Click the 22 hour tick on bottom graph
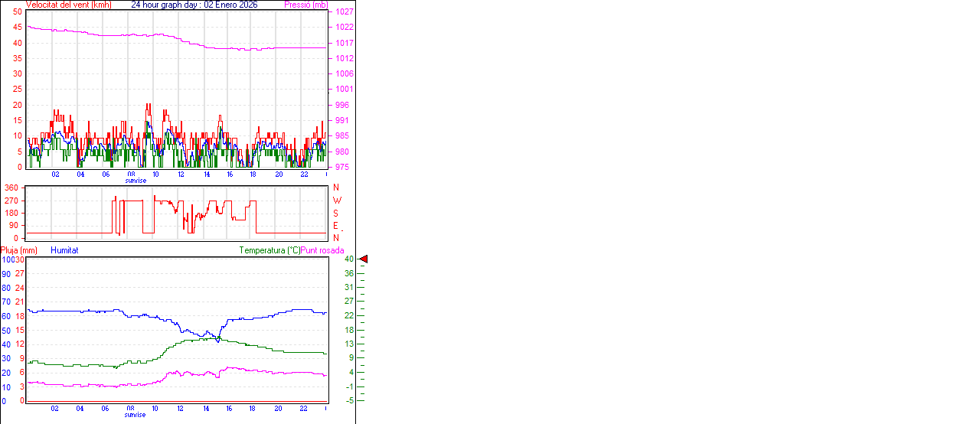The height and width of the screenshot is (424, 980). click(303, 409)
